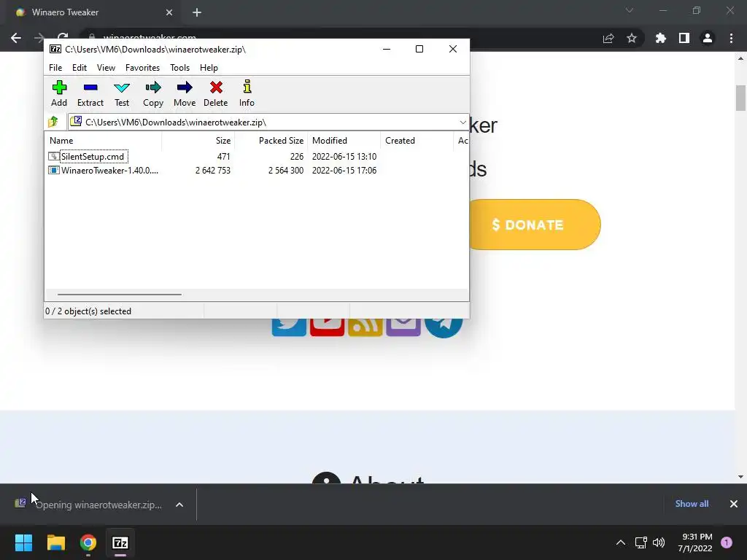The image size is (747, 560).
Task: Select the Winaero Tweaker browser tab
Action: 90,12
